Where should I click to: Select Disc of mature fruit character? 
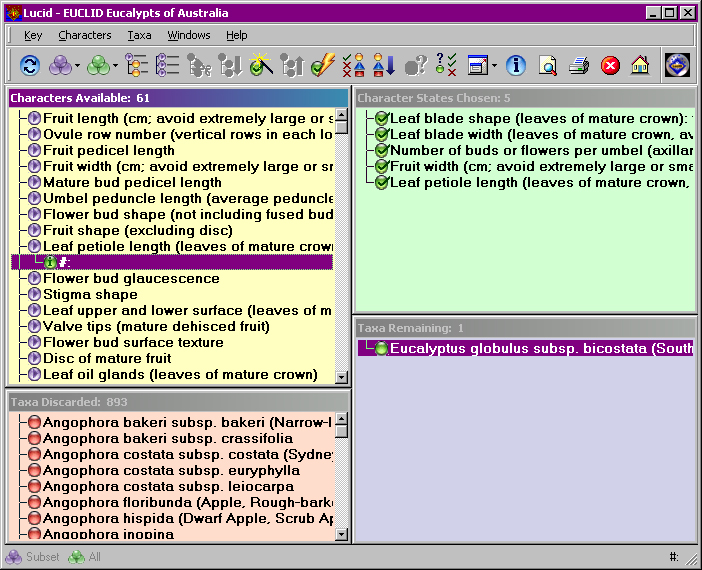(107, 358)
